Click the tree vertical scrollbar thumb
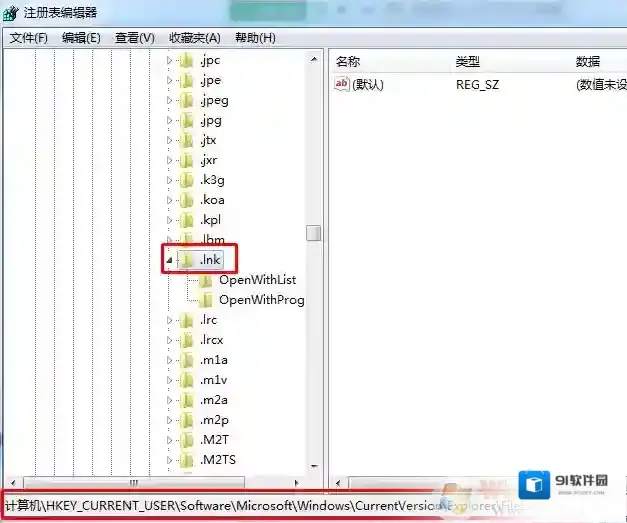 [x=314, y=233]
